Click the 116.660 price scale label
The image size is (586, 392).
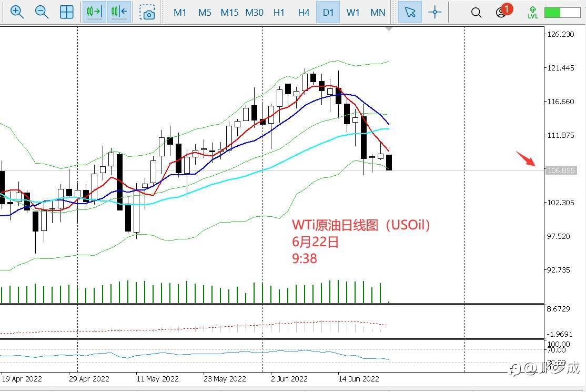560,102
